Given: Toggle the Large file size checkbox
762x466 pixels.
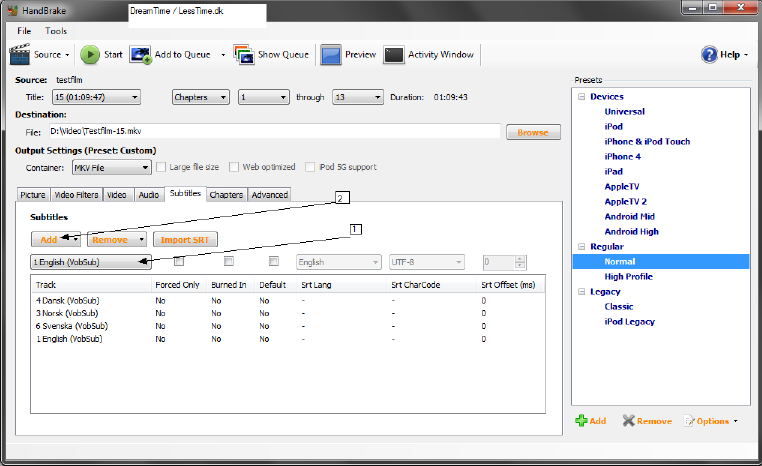Looking at the screenshot, I should [161, 167].
